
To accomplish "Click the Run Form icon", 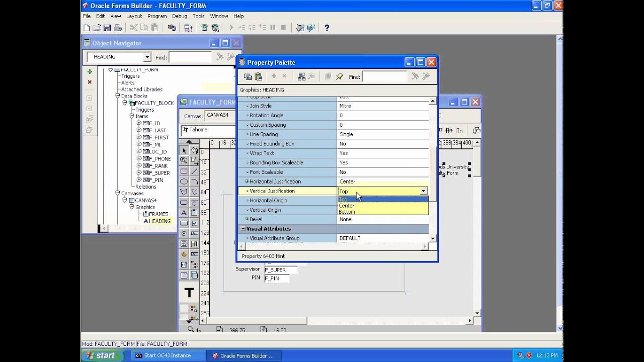I will (x=204, y=28).
